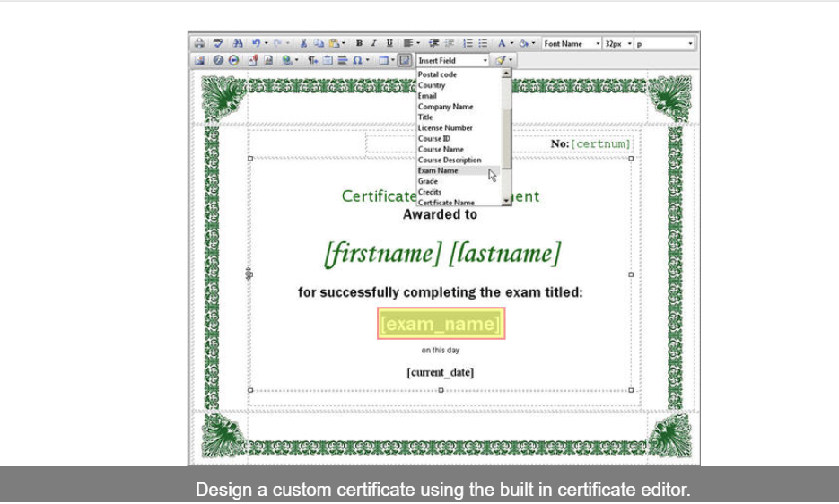Open Find and Replace binoculars icon
The height and width of the screenshot is (504, 839).
(x=238, y=43)
